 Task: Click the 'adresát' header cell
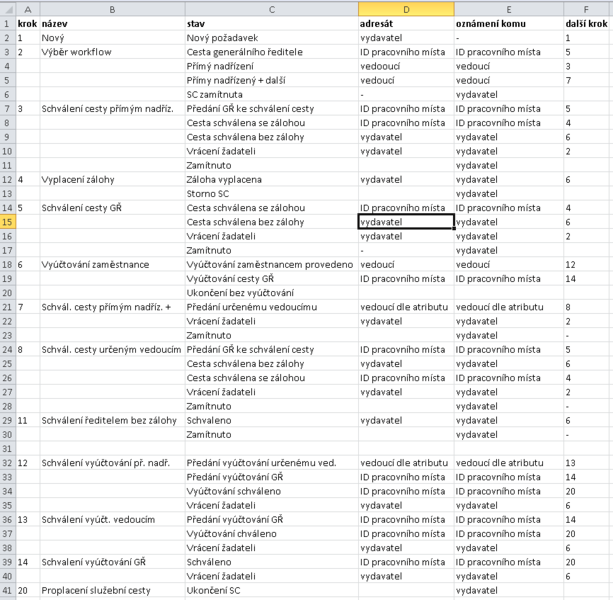(406, 24)
